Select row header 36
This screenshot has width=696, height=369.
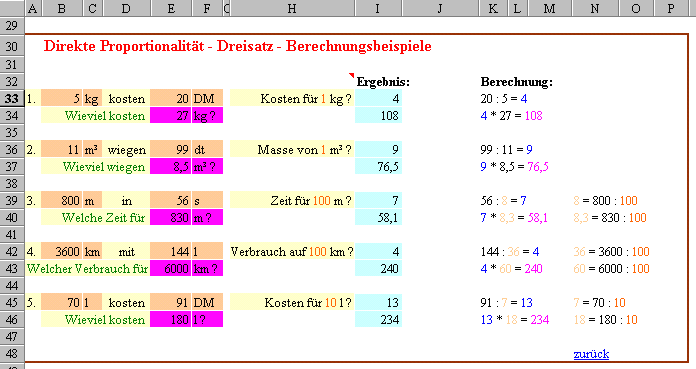click(x=12, y=150)
